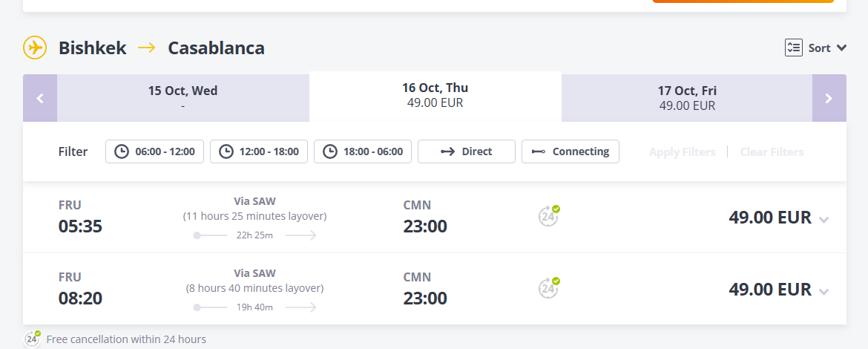This screenshot has height=349, width=868.
Task: Select the 16 Oct, Thu date tab
Action: 435,96
